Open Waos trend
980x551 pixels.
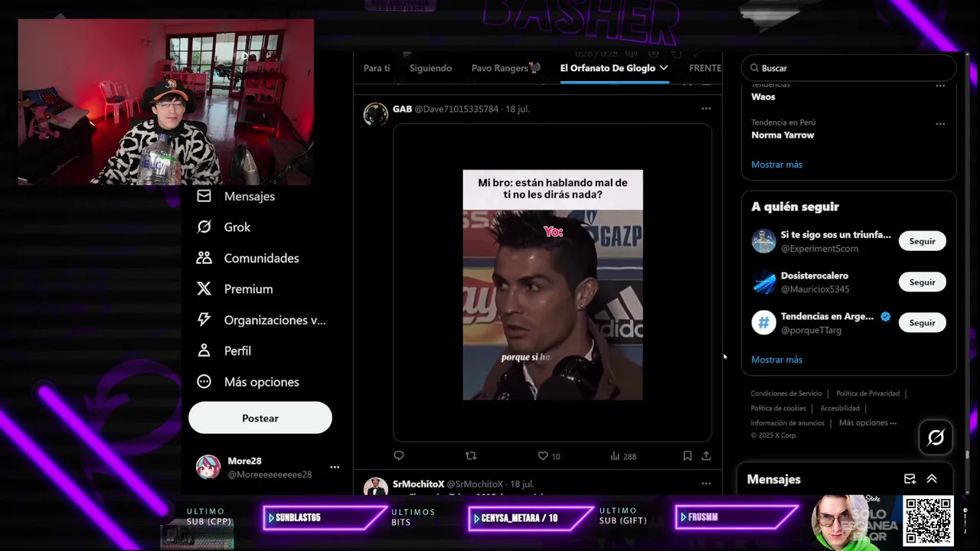click(763, 97)
